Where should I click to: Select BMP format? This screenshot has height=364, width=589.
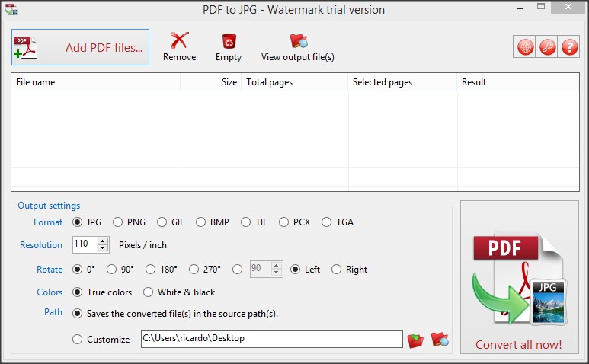tap(200, 222)
